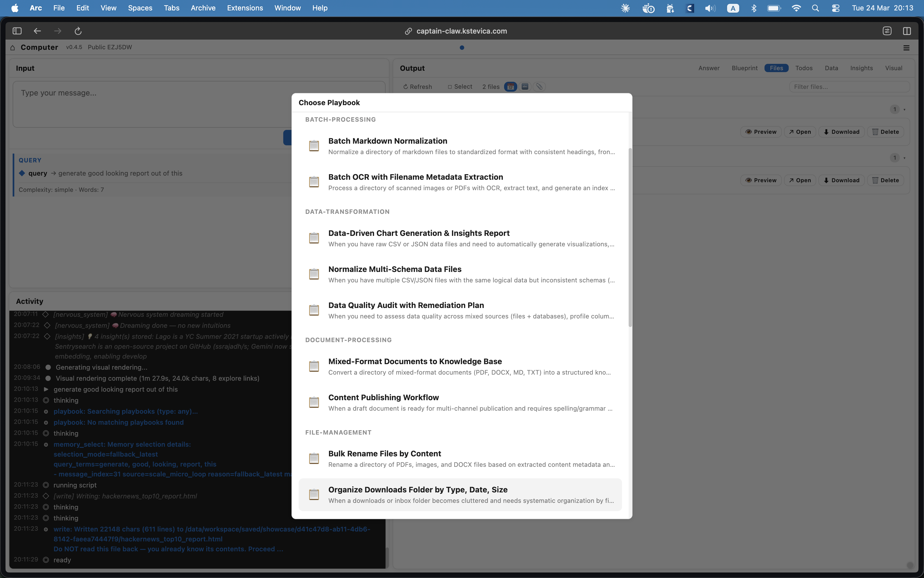Click clipboard icon beside Data Quality Audit
924x578 pixels.
[x=314, y=310]
